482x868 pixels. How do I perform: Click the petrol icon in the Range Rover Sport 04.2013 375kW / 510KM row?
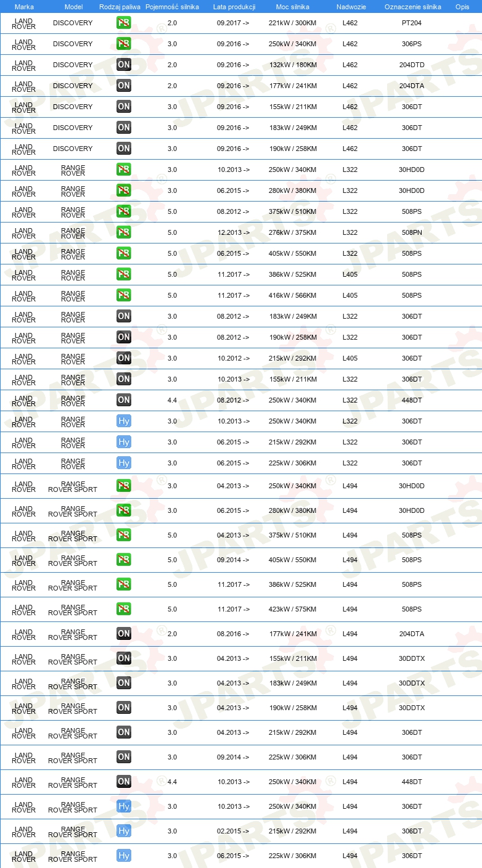(124, 535)
